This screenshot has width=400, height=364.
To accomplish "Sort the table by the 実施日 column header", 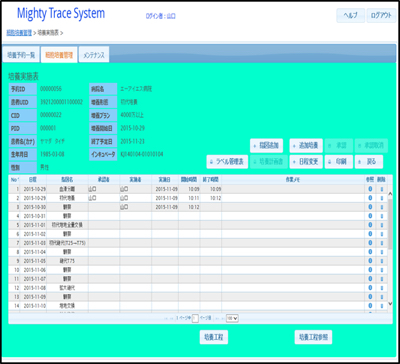I will click(x=165, y=180).
